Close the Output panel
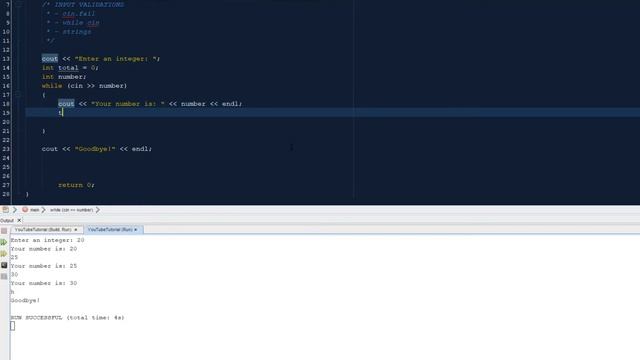Image resolution: width=640 pixels, height=360 pixels. tap(19, 220)
